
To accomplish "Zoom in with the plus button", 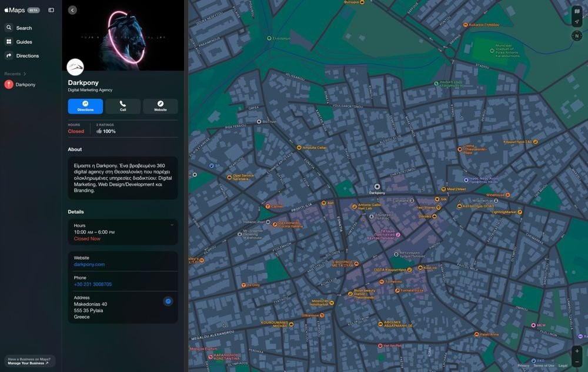I will [x=577, y=351].
